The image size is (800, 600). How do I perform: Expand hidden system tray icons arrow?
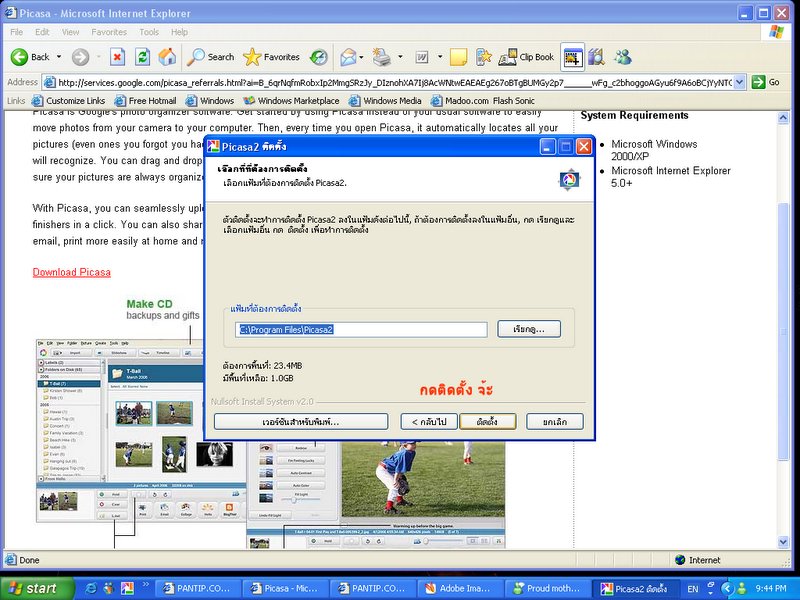[x=727, y=589]
